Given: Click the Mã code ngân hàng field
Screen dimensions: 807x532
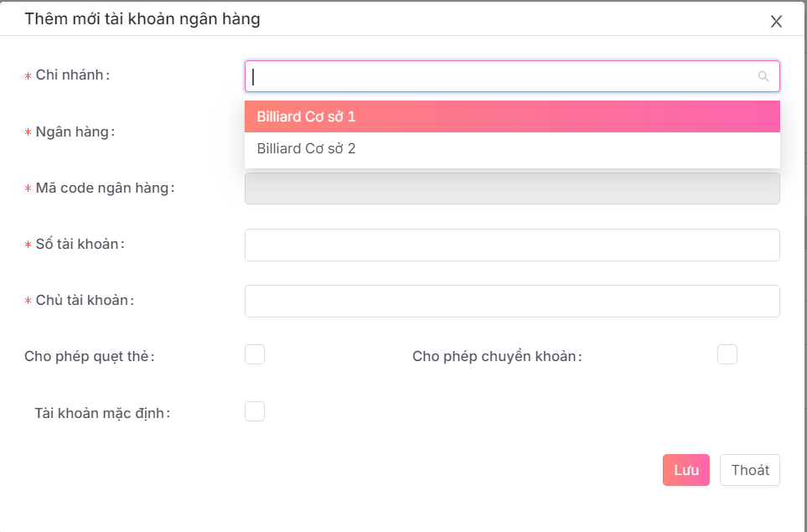Looking at the screenshot, I should click(x=512, y=189).
